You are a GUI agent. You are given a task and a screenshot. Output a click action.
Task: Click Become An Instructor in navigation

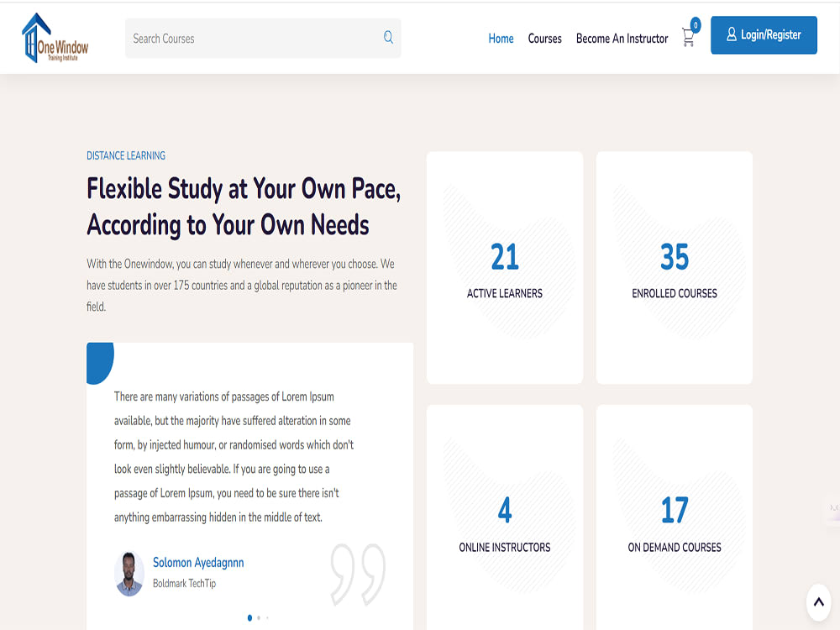(622, 39)
